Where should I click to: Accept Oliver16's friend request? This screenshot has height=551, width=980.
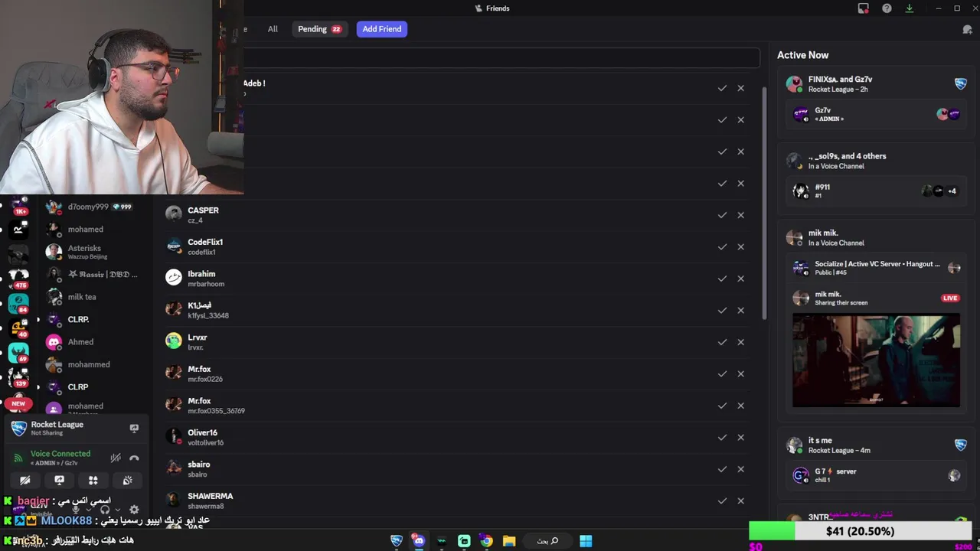722,438
